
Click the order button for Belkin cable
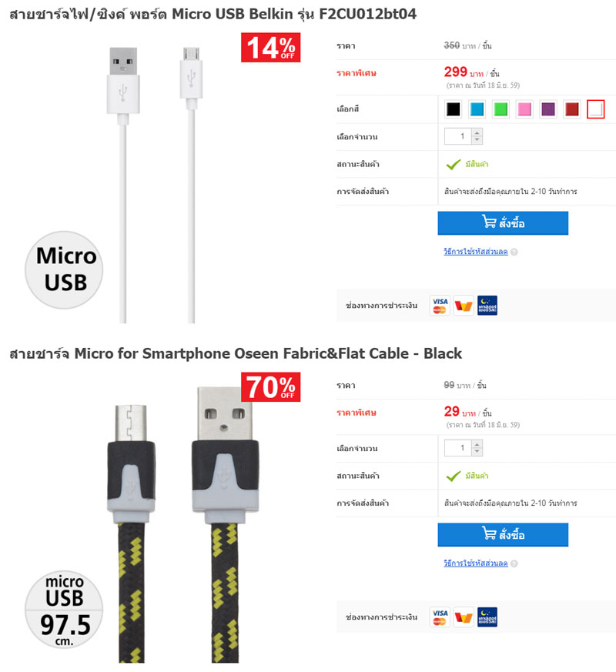tap(503, 223)
